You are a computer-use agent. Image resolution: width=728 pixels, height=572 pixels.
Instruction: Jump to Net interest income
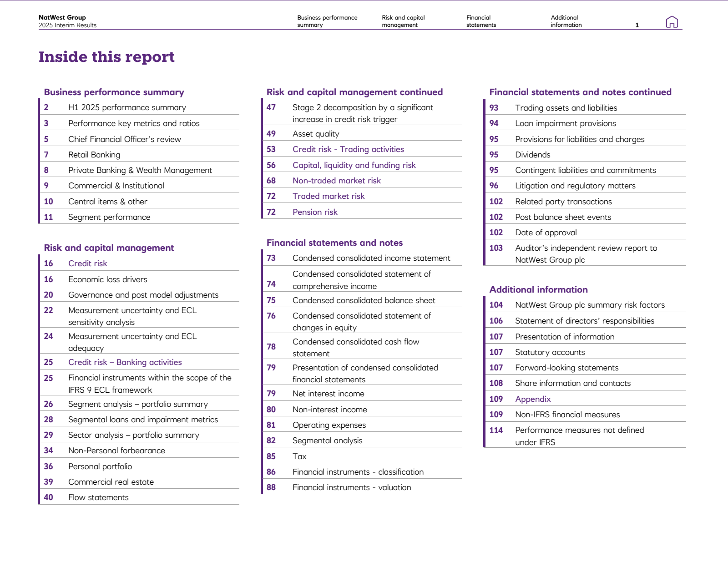tap(329, 394)
